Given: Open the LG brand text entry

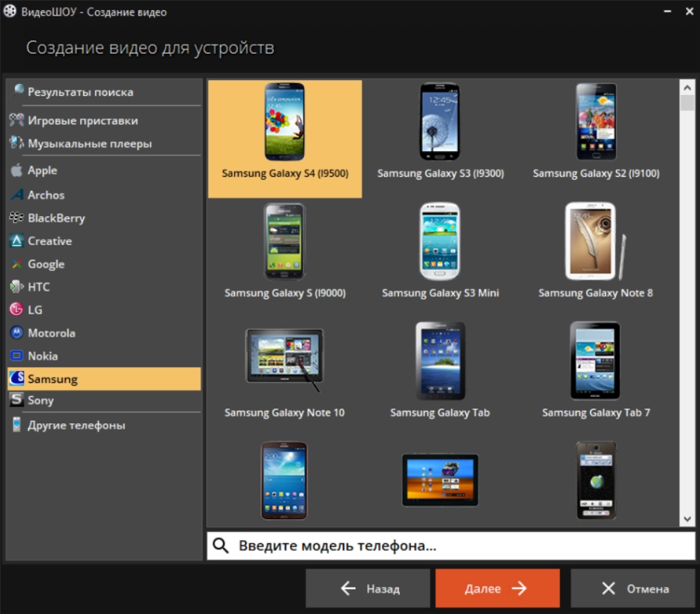Looking at the screenshot, I should click(x=35, y=310).
